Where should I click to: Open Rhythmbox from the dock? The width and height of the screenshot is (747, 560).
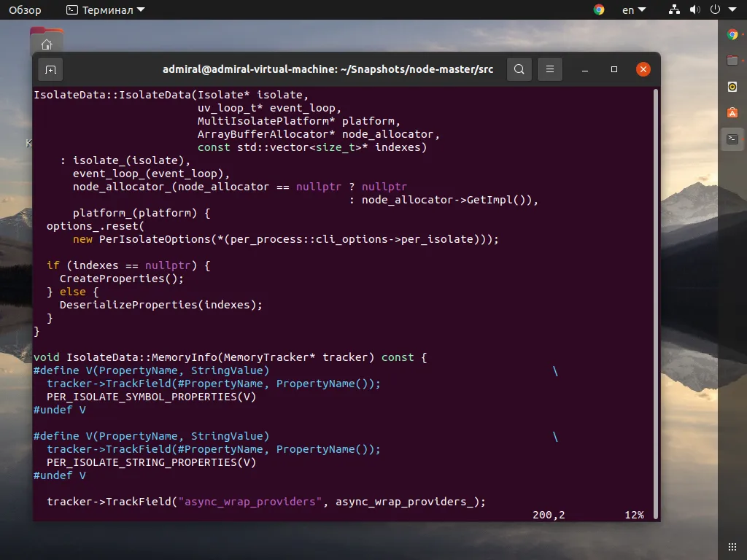732,87
